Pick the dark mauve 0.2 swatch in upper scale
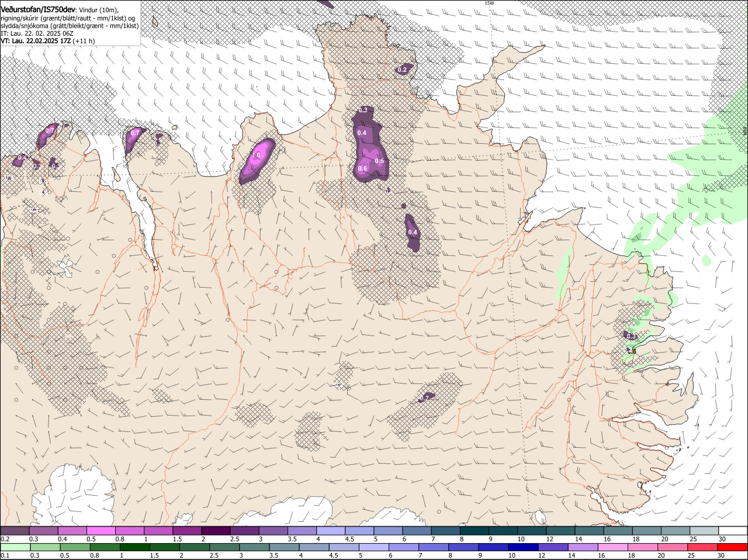Image resolution: width=748 pixels, height=560 pixels. (x=15, y=530)
